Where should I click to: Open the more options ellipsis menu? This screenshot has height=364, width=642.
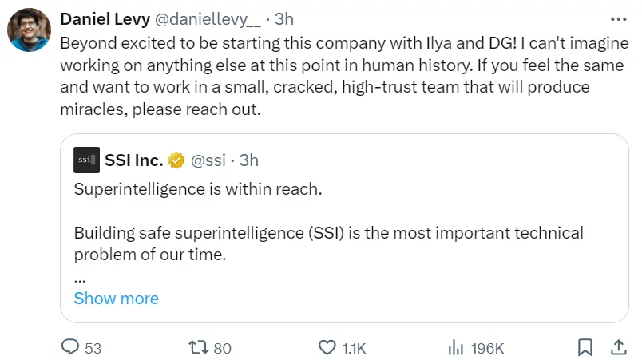(x=618, y=18)
